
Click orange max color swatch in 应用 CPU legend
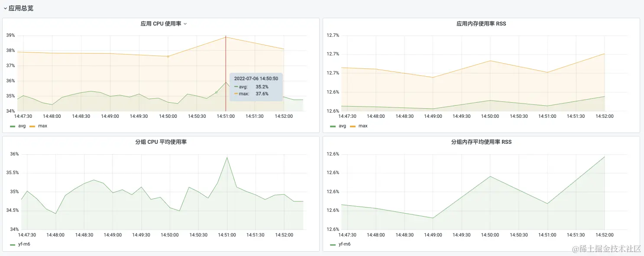pos(32,126)
